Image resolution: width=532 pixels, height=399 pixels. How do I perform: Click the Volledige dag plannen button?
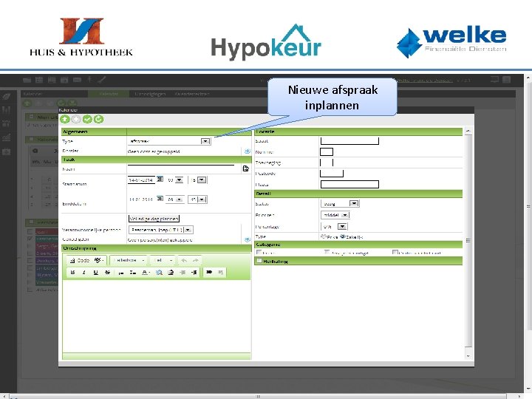pyautogui.click(x=154, y=219)
